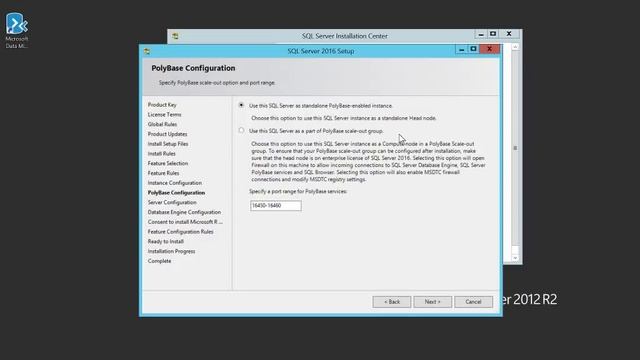Screen dimensions: 640x360
Task: Select Ready to Install step
Action: click(166, 242)
